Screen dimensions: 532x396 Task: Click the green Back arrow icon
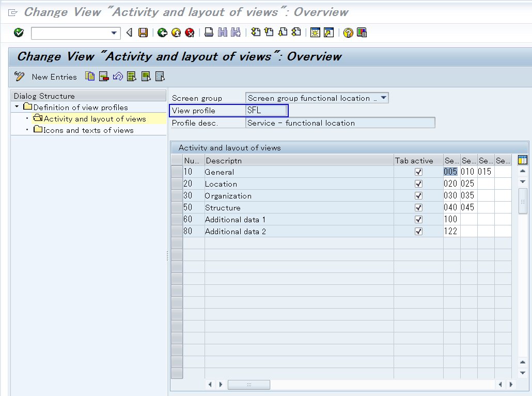pyautogui.click(x=162, y=33)
